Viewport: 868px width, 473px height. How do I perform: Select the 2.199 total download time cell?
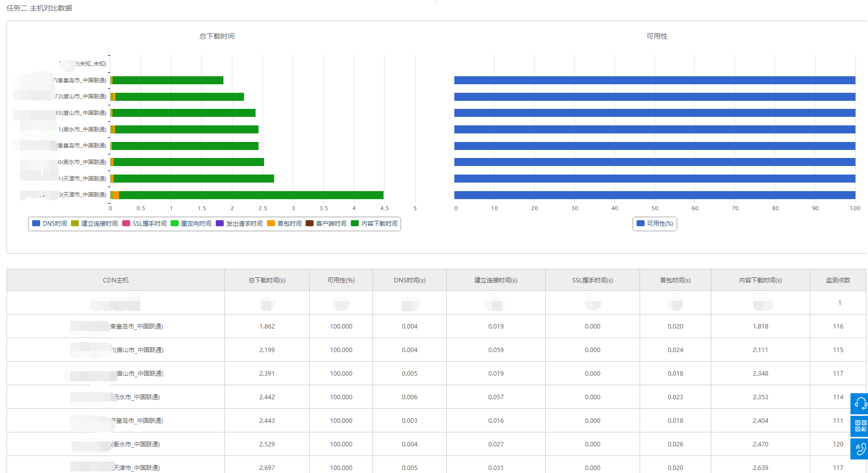click(x=267, y=350)
